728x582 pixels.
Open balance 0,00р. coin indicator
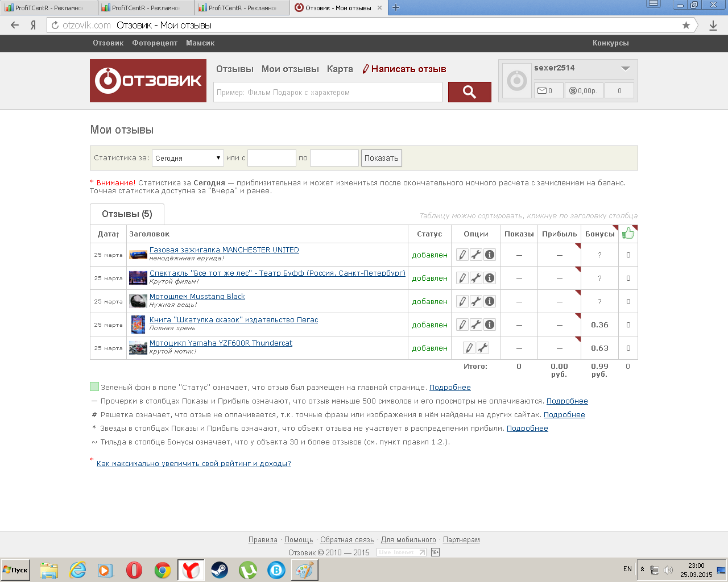pyautogui.click(x=584, y=90)
